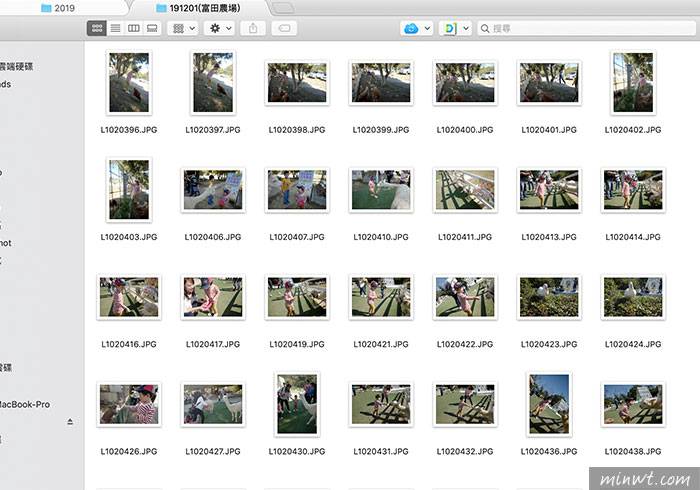Switch to icon view in Finder toolbar
The height and width of the screenshot is (490, 700).
click(97, 29)
